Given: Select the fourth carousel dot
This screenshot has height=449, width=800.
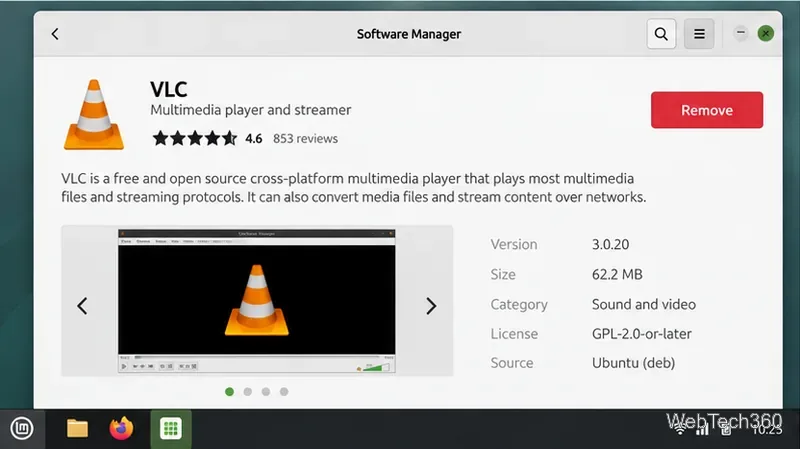Looking at the screenshot, I should click(284, 392).
